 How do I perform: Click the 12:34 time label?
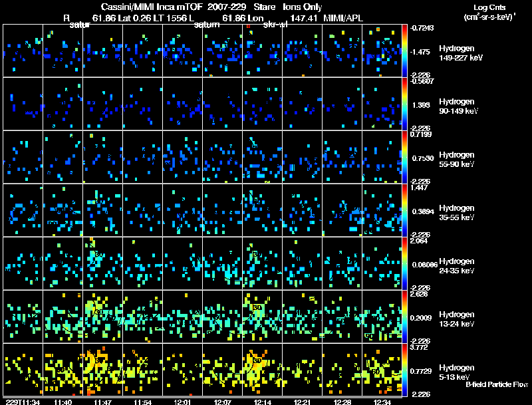coord(382,402)
